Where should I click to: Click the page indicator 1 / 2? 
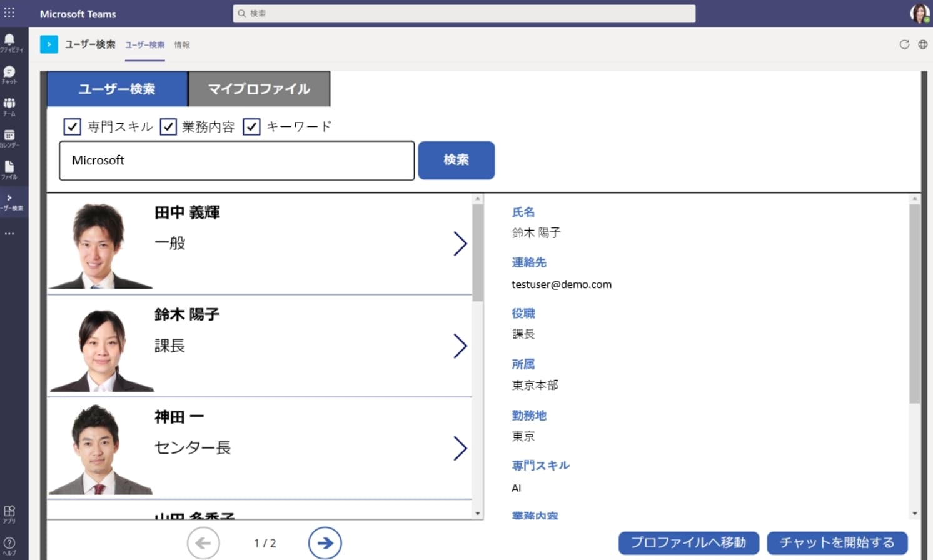pos(265,543)
